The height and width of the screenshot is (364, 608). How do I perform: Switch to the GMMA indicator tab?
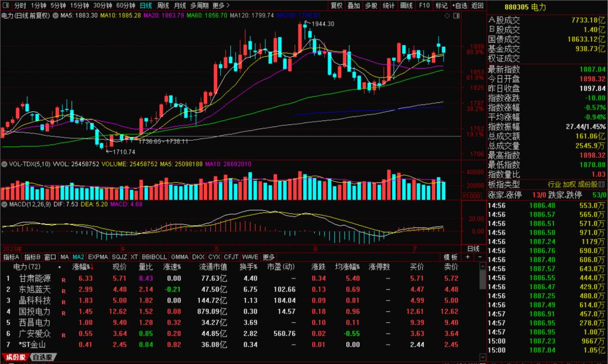coord(180,257)
